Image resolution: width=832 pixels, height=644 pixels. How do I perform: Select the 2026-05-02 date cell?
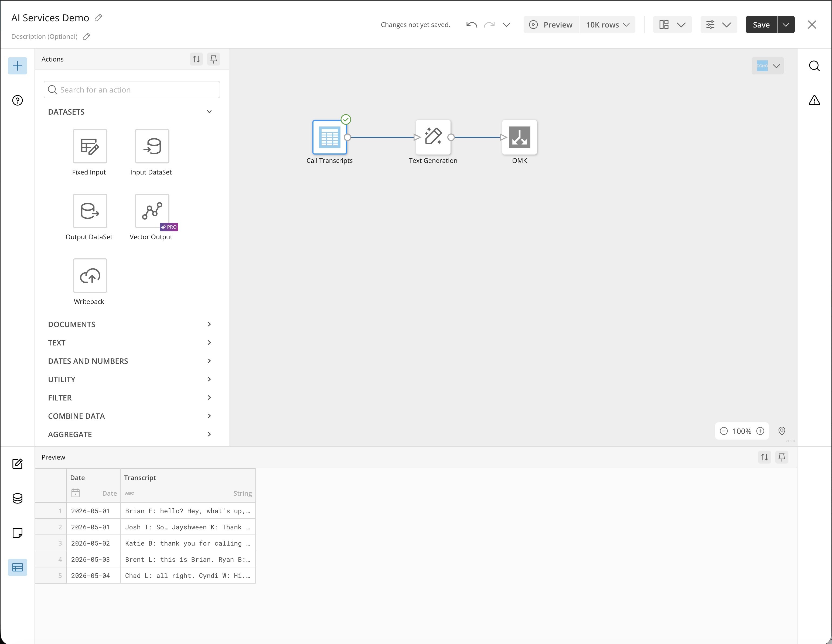point(93,543)
